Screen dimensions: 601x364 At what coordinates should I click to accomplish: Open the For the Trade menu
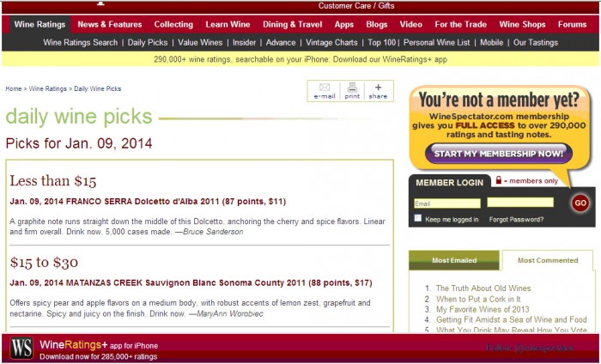pos(461,24)
